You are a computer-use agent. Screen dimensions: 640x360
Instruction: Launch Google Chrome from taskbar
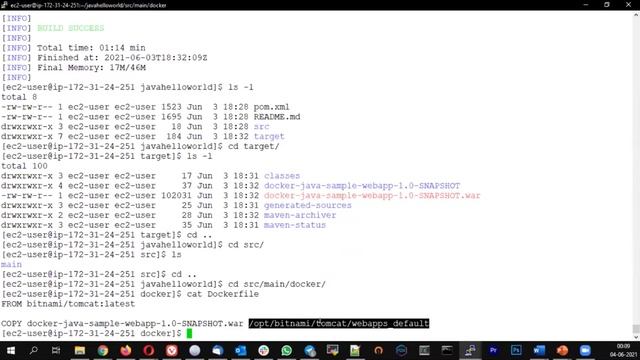point(102,350)
